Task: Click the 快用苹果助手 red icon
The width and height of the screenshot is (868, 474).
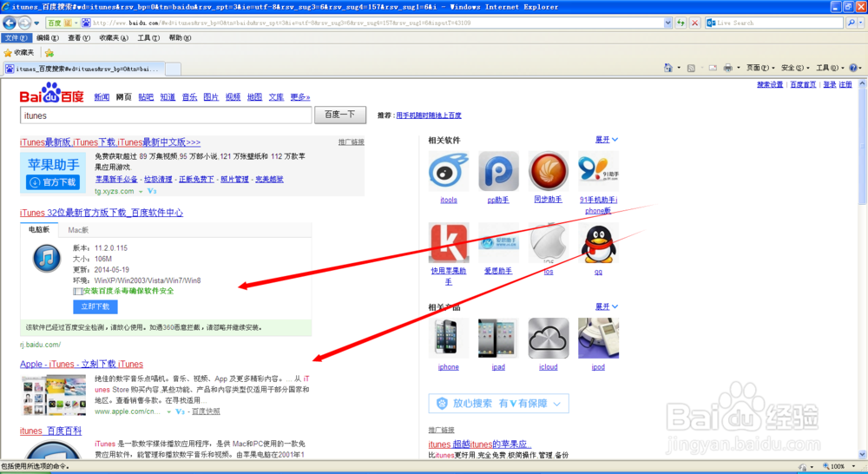Action: pyautogui.click(x=449, y=242)
